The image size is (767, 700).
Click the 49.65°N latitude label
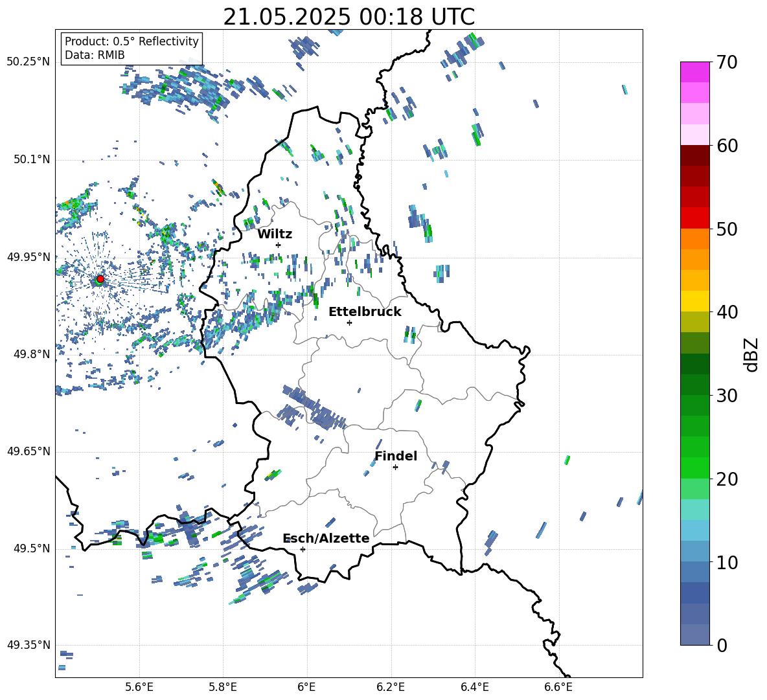click(29, 451)
